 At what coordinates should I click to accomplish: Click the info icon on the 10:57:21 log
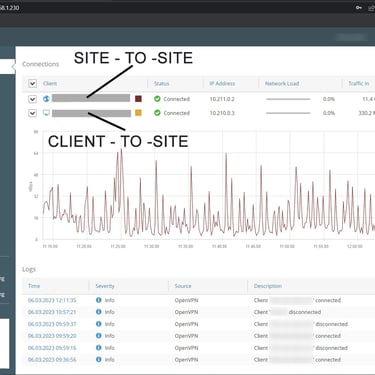pos(98,312)
